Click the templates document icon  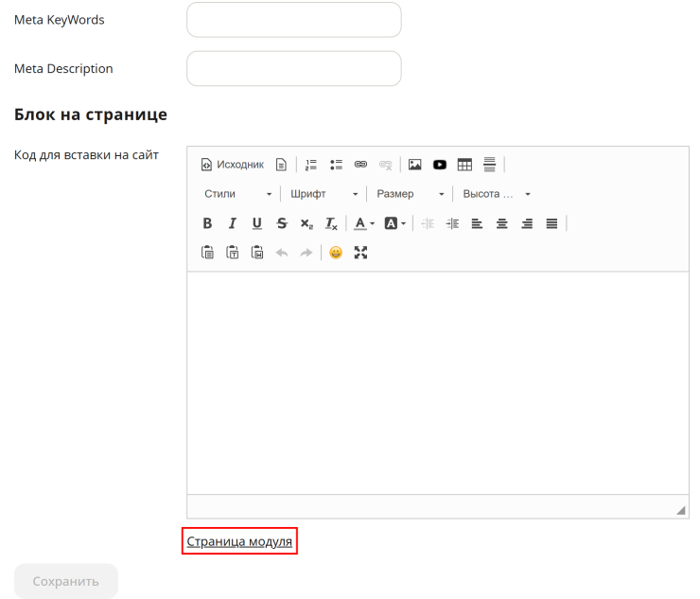[281, 165]
